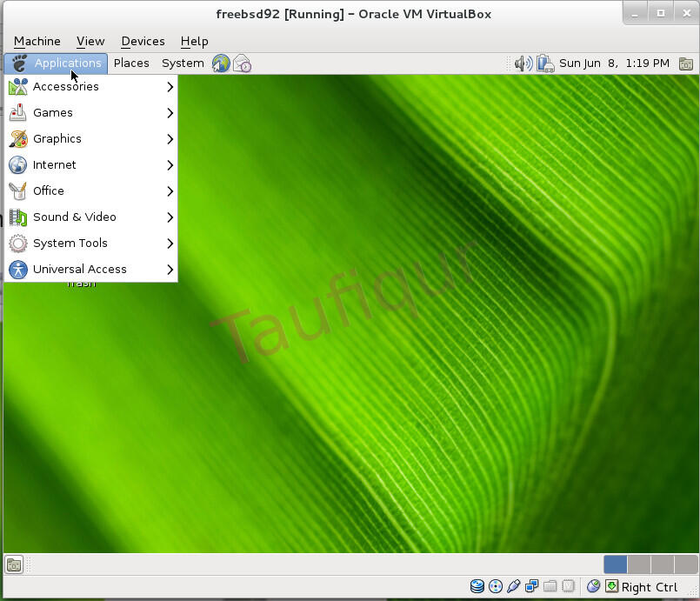This screenshot has width=700, height=601.
Task: Click the optical disc icon in VirtualBox status bar
Action: pyautogui.click(x=496, y=586)
